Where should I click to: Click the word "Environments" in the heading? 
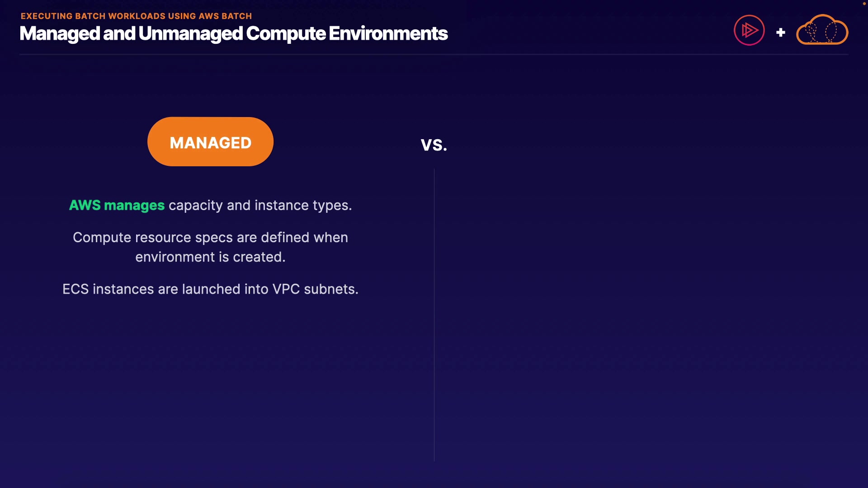point(388,34)
